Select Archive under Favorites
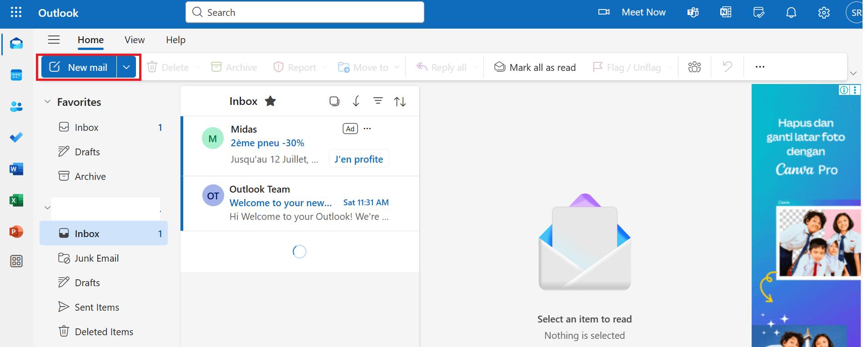Viewport: 868px width, 347px height. (104, 176)
